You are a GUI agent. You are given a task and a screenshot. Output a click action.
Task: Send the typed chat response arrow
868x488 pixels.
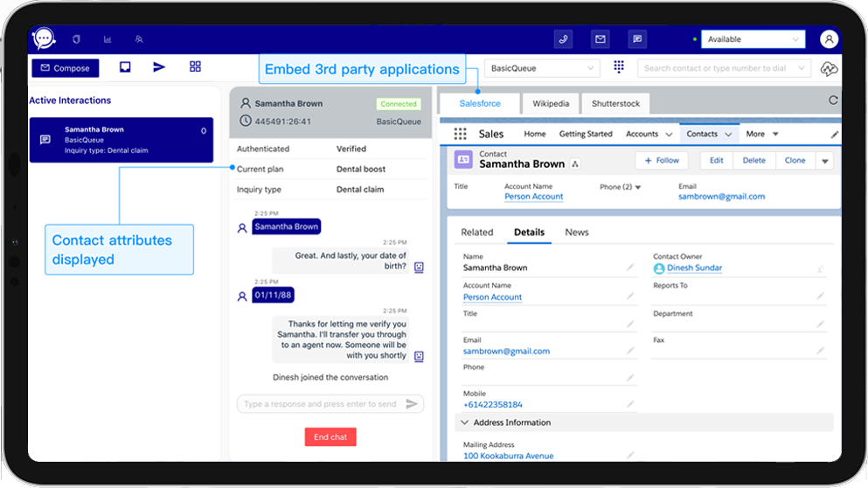(412, 404)
